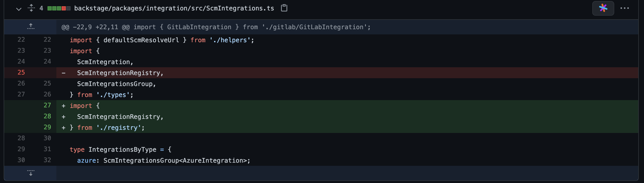Click the expand hunk upward arrow above line 22
Viewport: 644px width, 183px height.
(31, 27)
